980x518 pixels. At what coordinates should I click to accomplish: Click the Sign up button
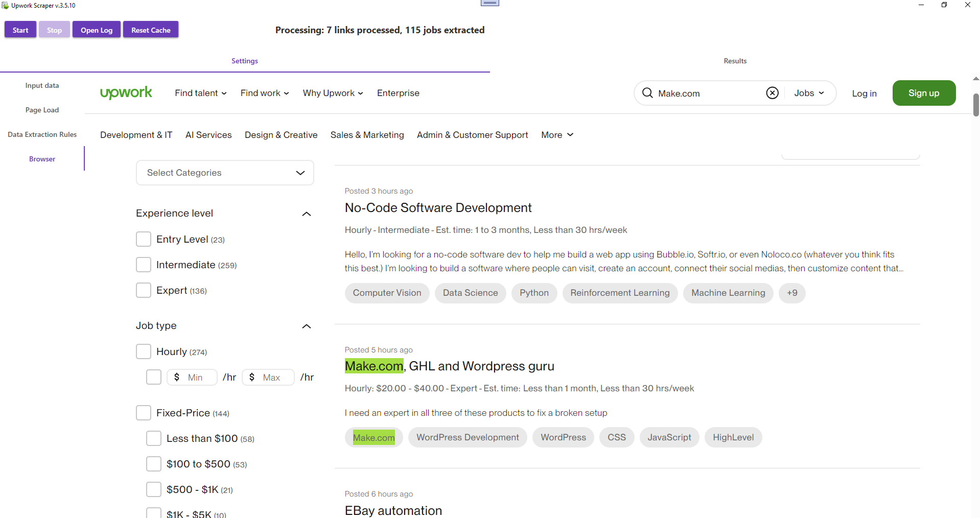click(924, 93)
